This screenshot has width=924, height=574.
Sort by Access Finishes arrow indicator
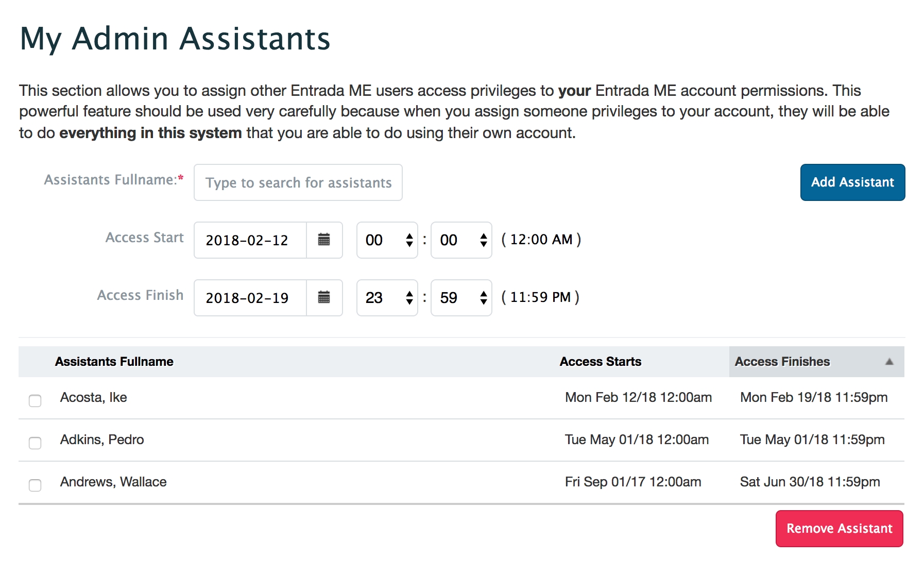(889, 362)
